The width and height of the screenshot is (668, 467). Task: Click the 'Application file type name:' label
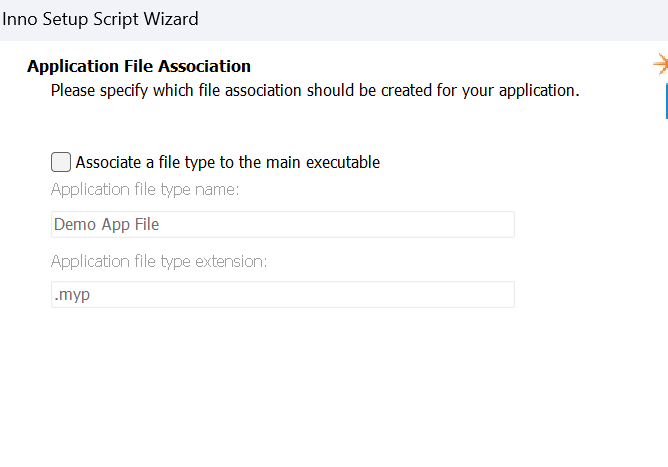tap(145, 190)
